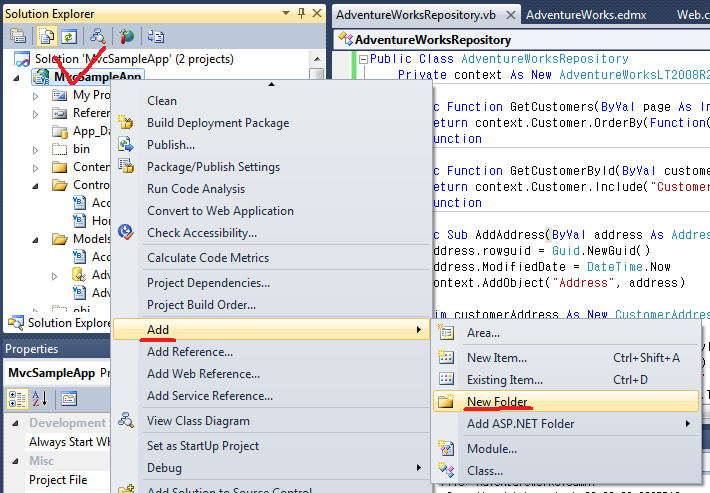710x493 pixels.
Task: Switch to the Solution Explorer bottom tab
Action: click(x=58, y=323)
